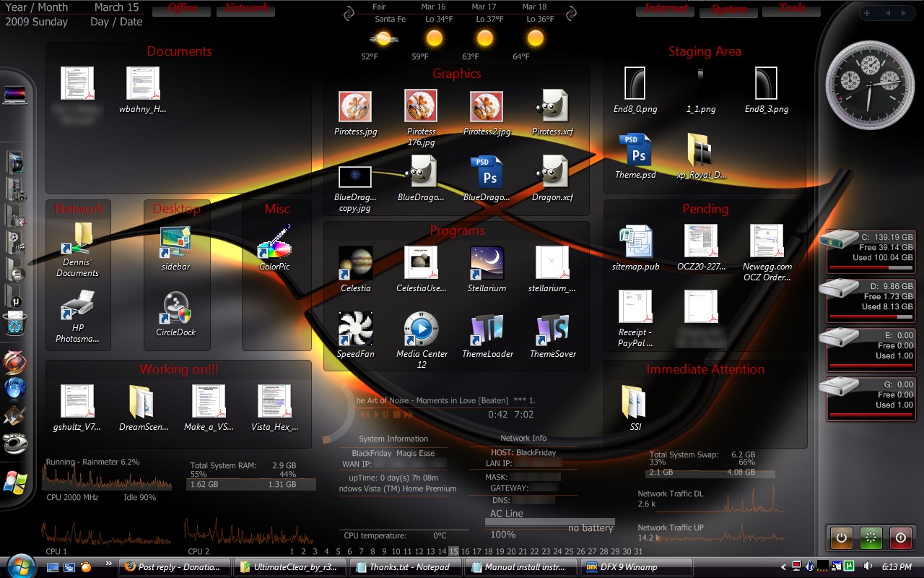Launch the Stellarium shortcut
Screen dimensions: 924x578
487,269
